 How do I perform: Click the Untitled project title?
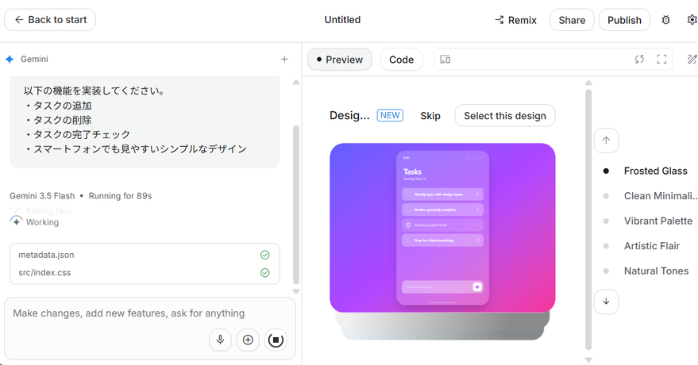(x=342, y=20)
